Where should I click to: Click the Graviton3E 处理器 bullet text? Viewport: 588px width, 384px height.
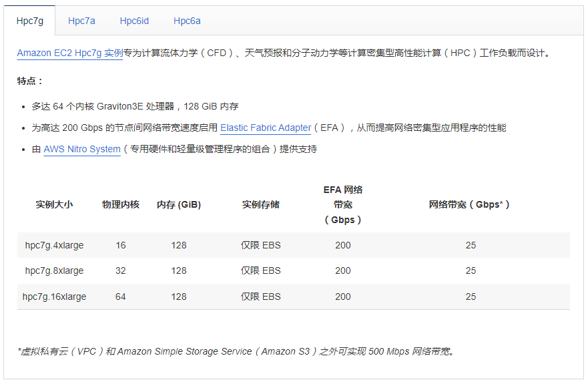[x=135, y=107]
